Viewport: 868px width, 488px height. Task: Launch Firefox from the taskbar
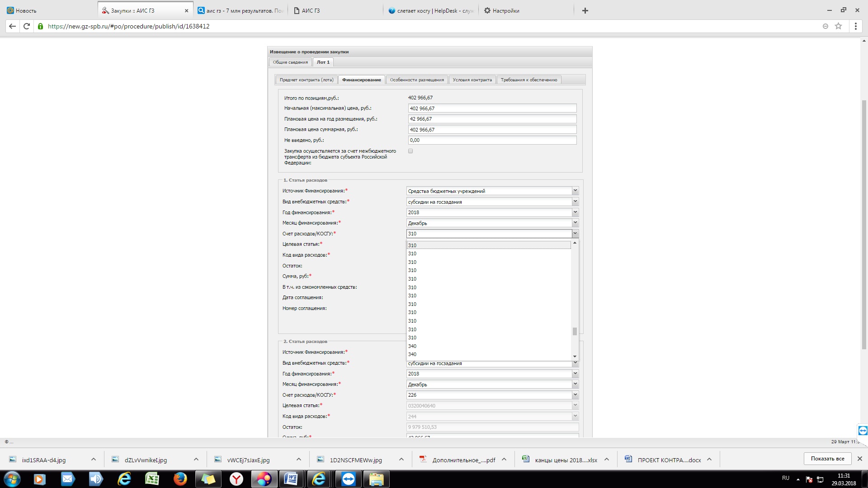click(180, 479)
